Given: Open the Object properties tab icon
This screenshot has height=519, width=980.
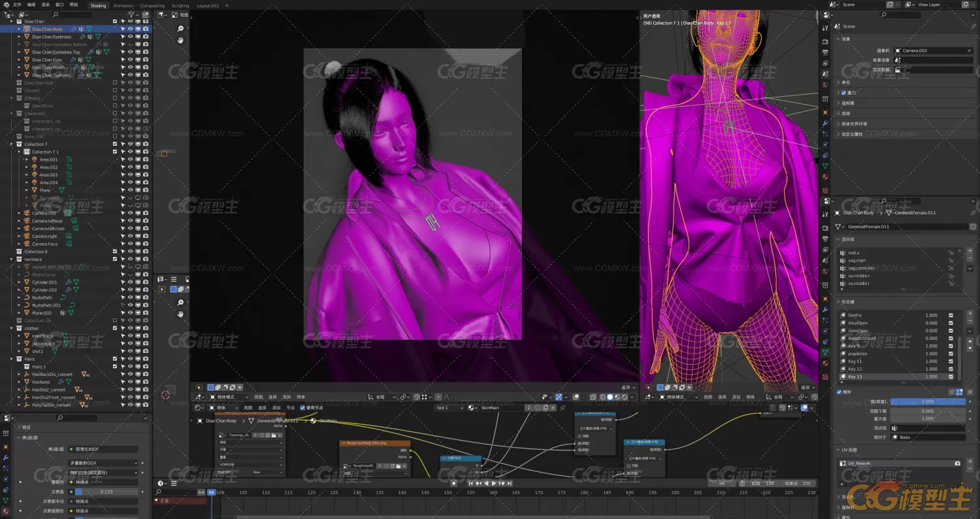Looking at the screenshot, I should (x=825, y=112).
